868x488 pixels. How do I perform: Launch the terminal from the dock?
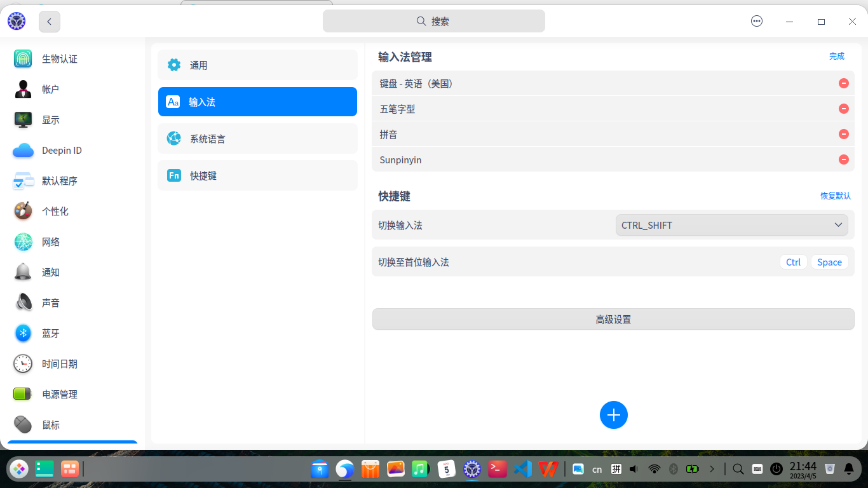pyautogui.click(x=497, y=469)
